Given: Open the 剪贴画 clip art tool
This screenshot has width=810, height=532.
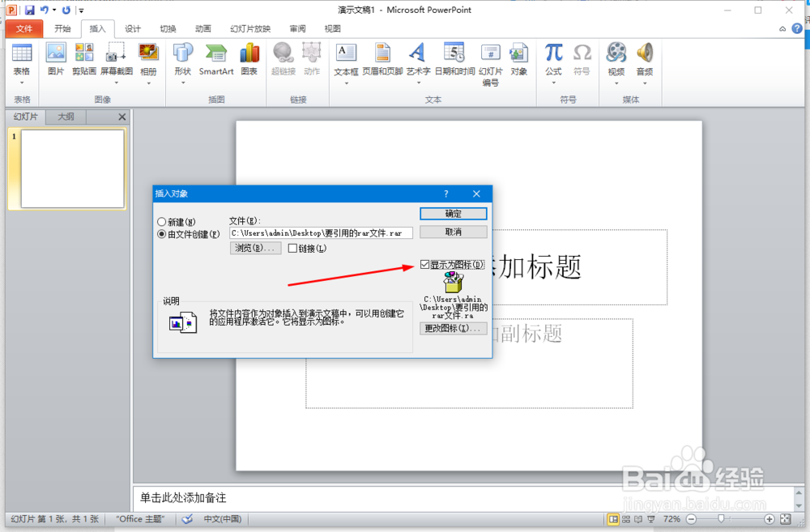Looking at the screenshot, I should pyautogui.click(x=84, y=53).
